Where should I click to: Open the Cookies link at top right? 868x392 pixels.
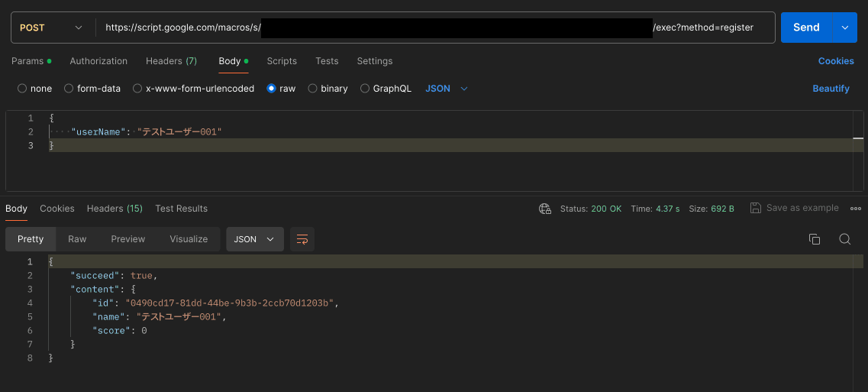pyautogui.click(x=836, y=61)
